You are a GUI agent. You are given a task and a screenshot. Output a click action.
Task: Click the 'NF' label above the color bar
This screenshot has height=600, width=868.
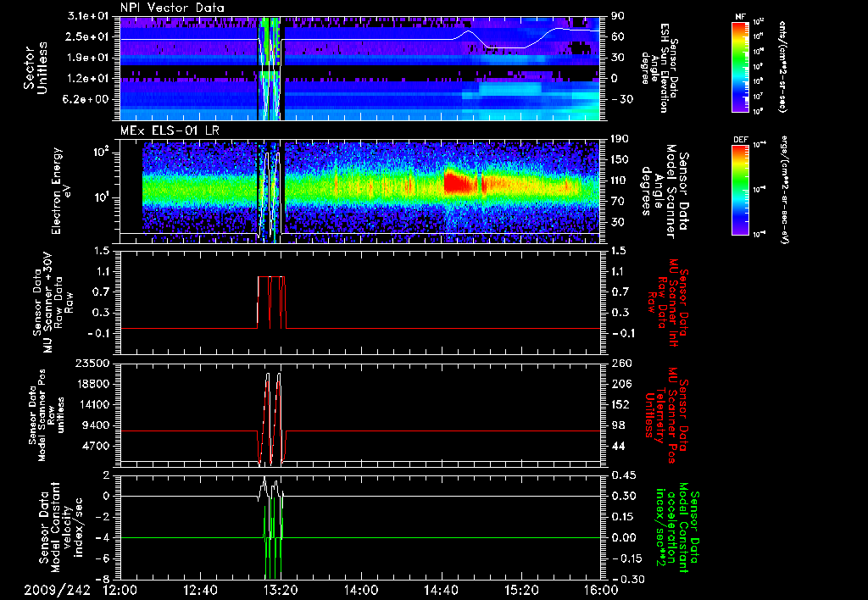point(740,17)
